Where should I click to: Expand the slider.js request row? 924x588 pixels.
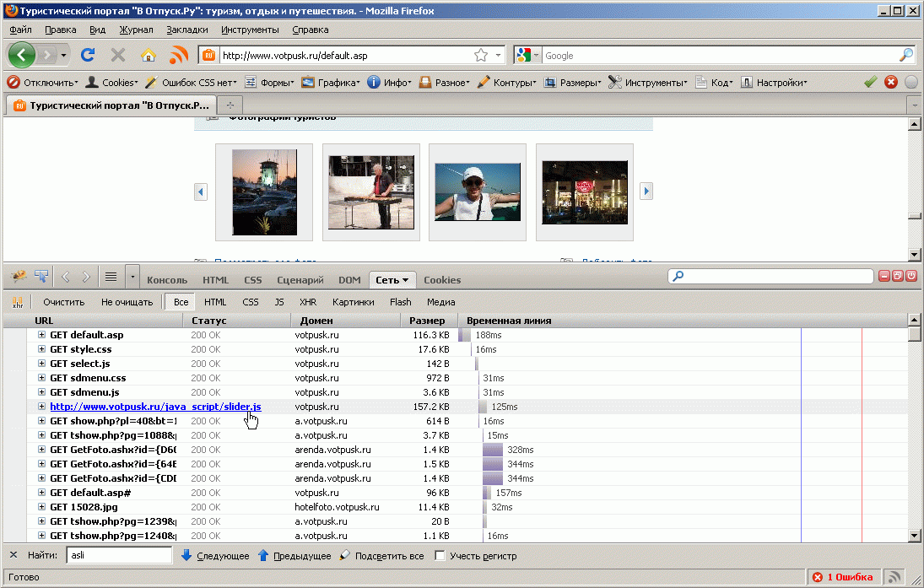coord(42,407)
